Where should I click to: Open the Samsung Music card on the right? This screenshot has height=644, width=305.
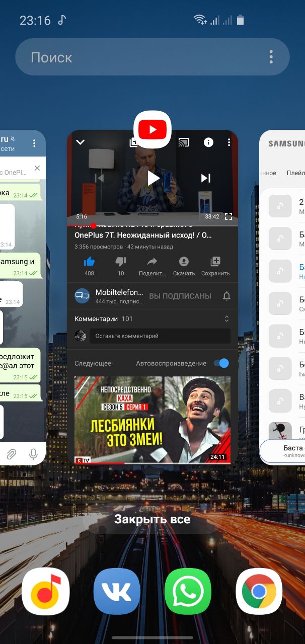click(x=282, y=297)
